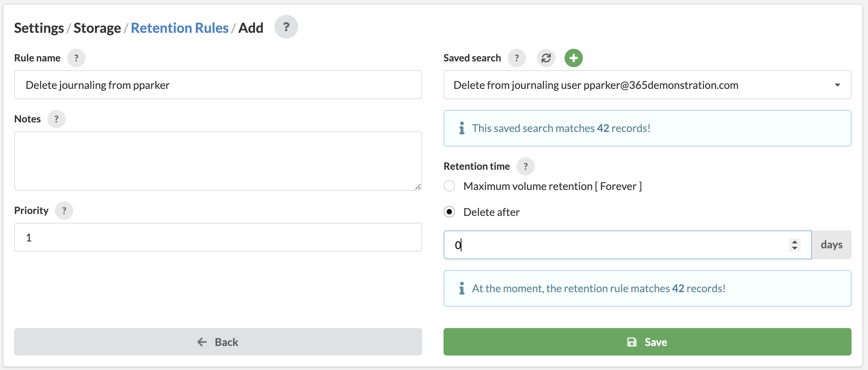Click info icon in saved search matches notice

[462, 128]
